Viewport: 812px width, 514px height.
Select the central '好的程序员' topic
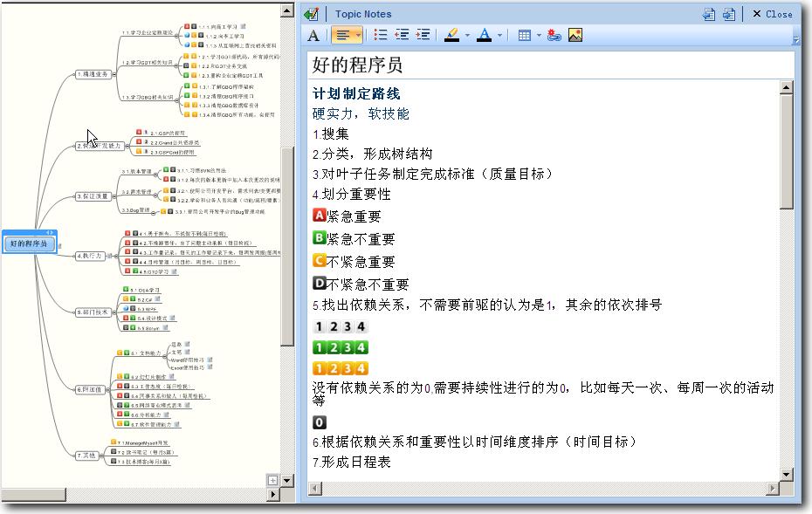(29, 243)
